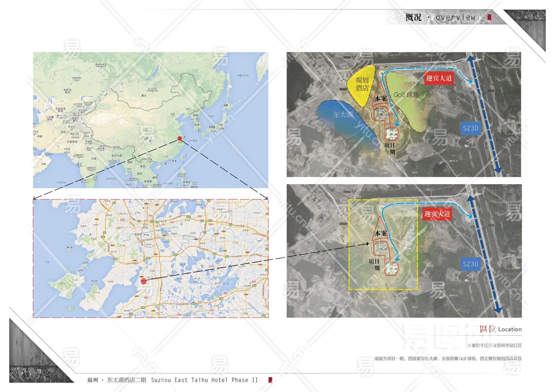The height and width of the screenshot is (392, 555).
Task: Click the lower blue S230 road label
Action: click(470, 264)
